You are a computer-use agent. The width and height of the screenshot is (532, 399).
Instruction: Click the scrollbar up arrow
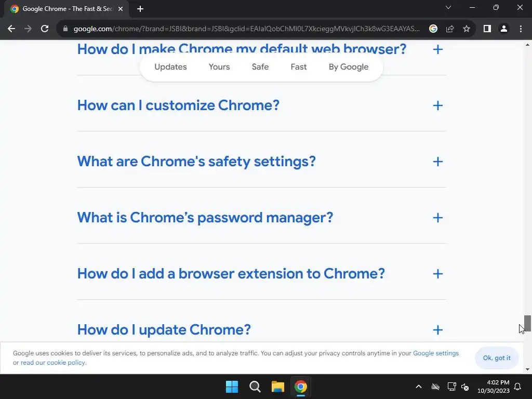click(x=527, y=45)
